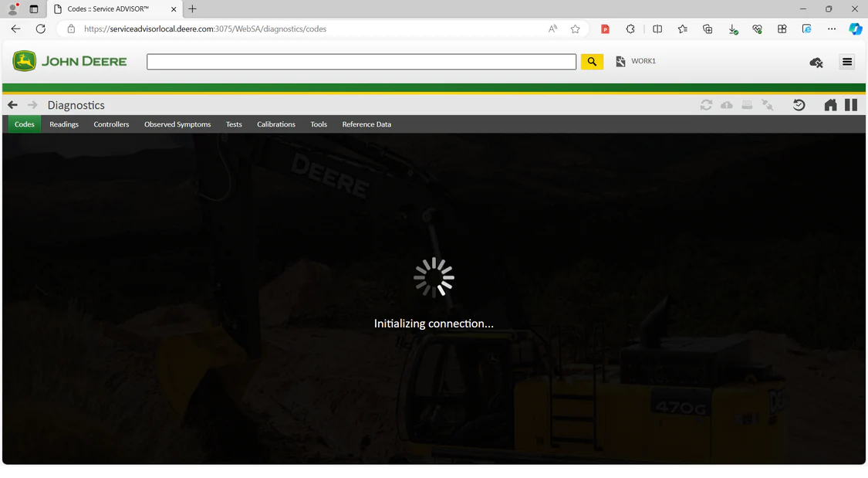Open the hamburger main menu
Screen dimensions: 868x478
pyautogui.click(x=847, y=62)
